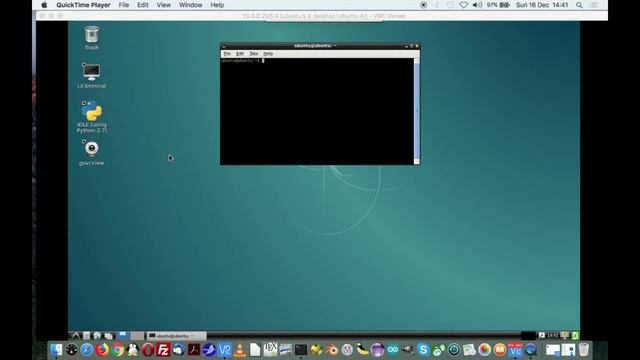Click inside the terminal command prompt area
Screen dimensions: 640x360
click(x=317, y=111)
